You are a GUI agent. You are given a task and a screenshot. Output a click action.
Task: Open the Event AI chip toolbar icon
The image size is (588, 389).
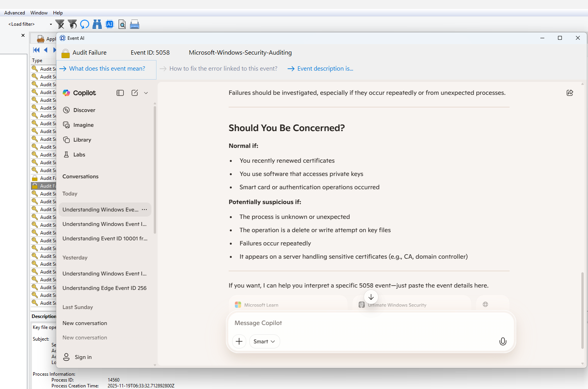coord(110,25)
